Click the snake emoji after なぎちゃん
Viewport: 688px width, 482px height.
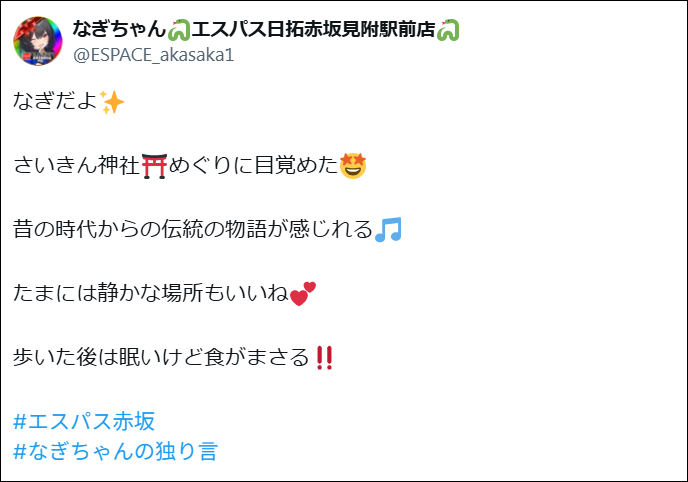179,30
